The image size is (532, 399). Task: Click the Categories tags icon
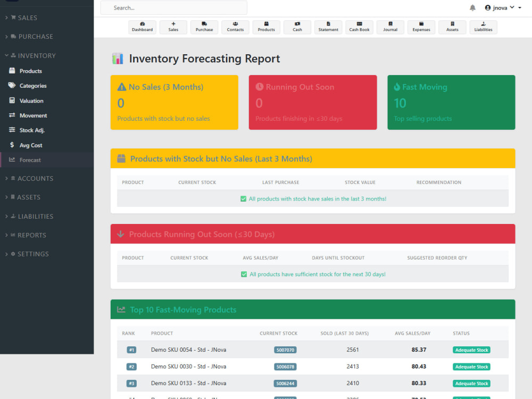pos(12,86)
